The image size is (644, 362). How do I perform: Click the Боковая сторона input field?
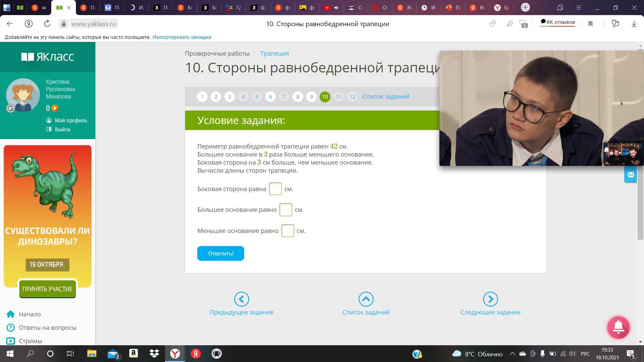pos(275,189)
